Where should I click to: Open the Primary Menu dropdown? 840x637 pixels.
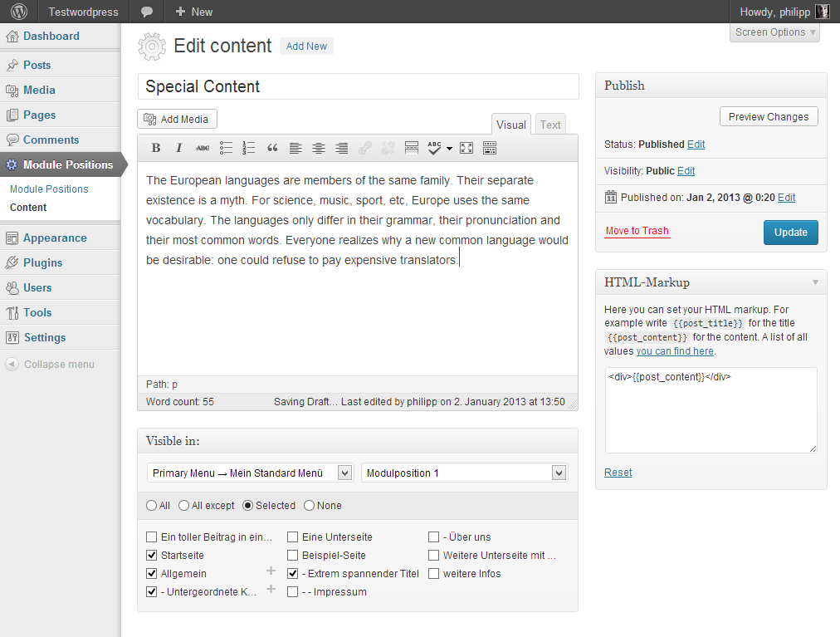click(250, 473)
